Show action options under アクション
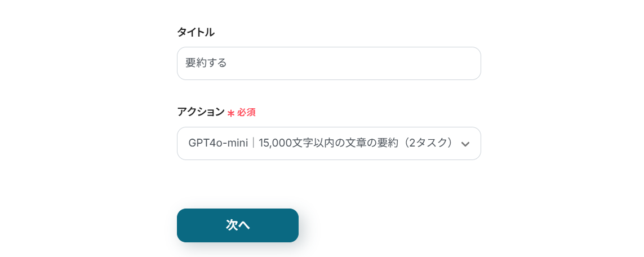Viewport: 644px width, 257px height. 328,143
